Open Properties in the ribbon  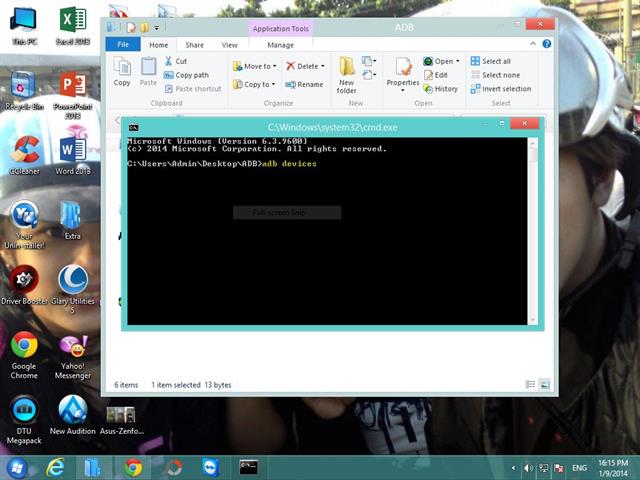point(403,72)
